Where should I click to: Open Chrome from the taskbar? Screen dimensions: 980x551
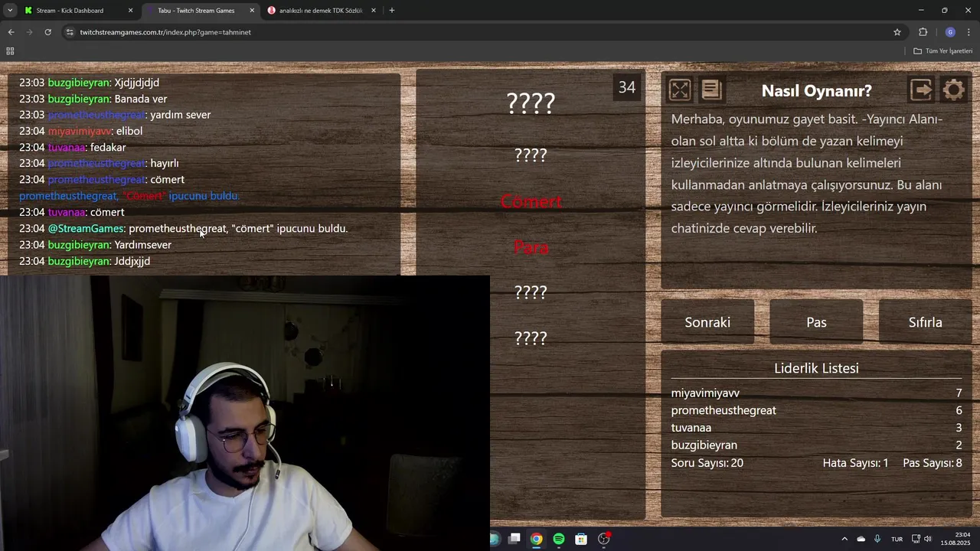537,539
